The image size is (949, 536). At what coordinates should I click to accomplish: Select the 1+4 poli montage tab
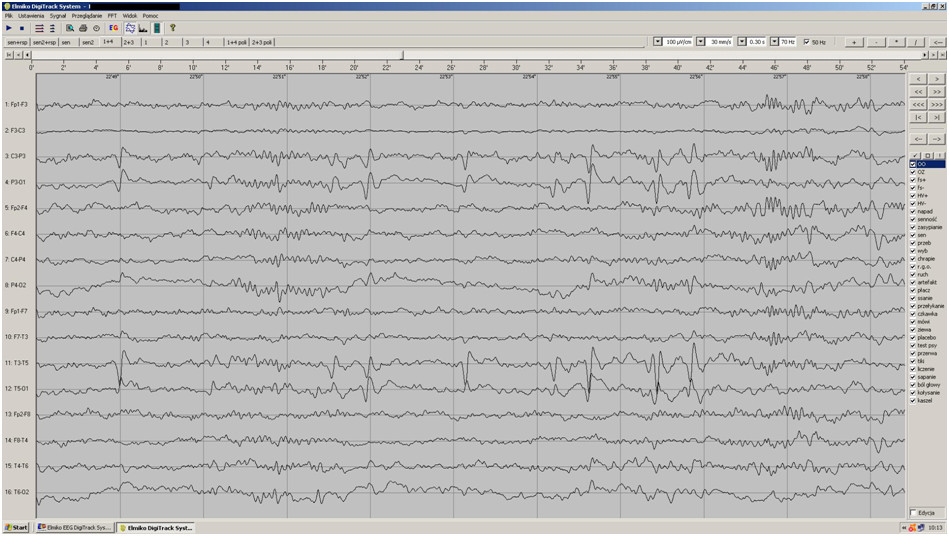237,42
